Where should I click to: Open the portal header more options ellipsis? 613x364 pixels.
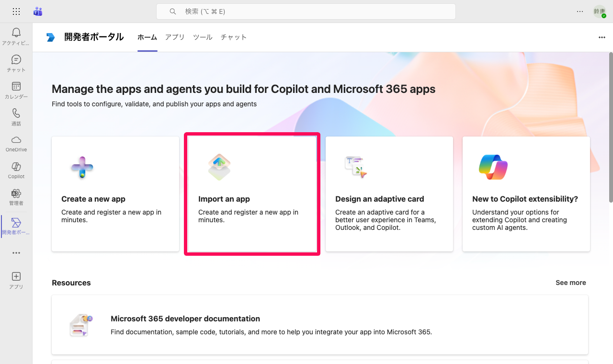[602, 37]
